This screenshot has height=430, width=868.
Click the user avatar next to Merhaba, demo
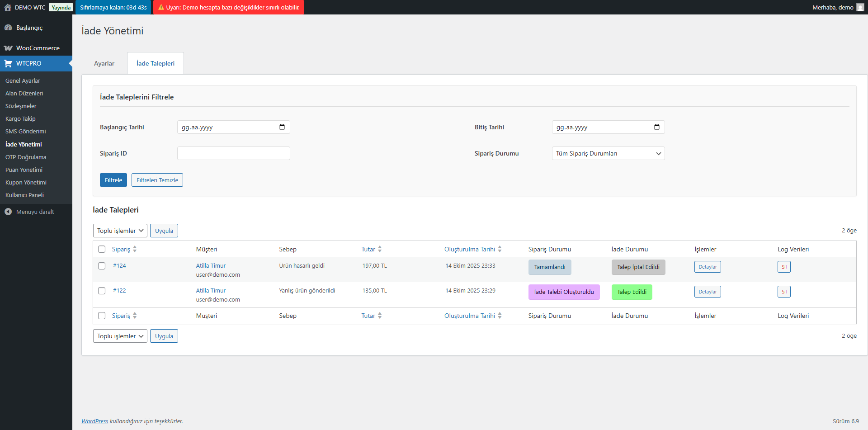(860, 7)
